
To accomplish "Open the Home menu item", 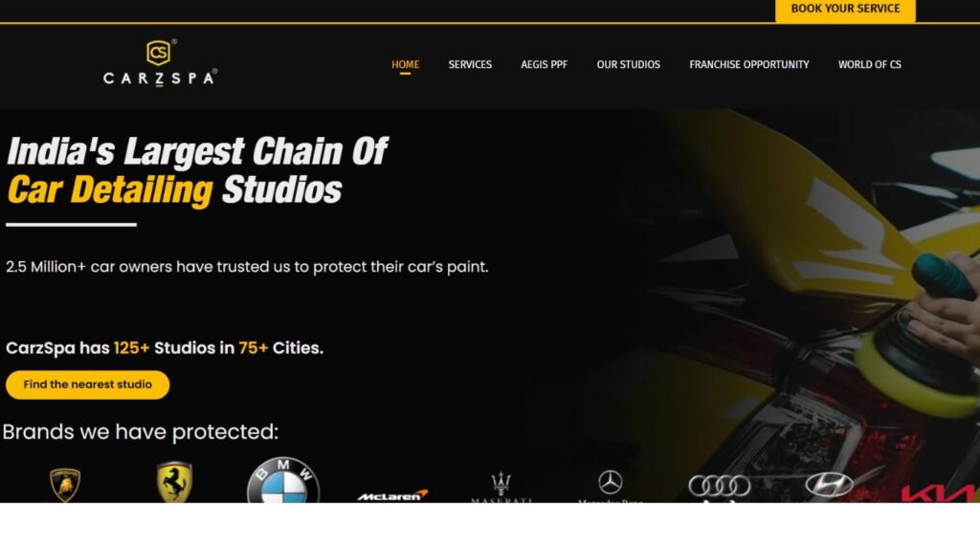I will click(405, 64).
